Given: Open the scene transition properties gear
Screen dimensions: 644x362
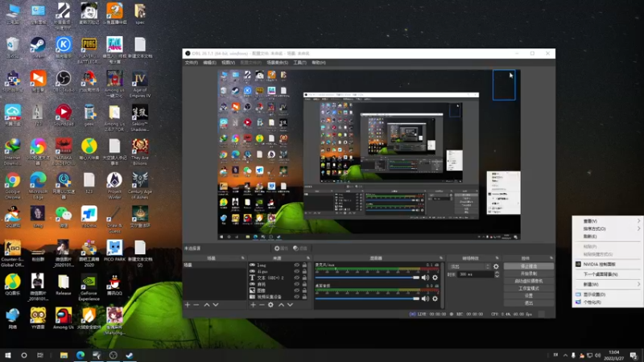Looking at the screenshot, I should 496,266.
